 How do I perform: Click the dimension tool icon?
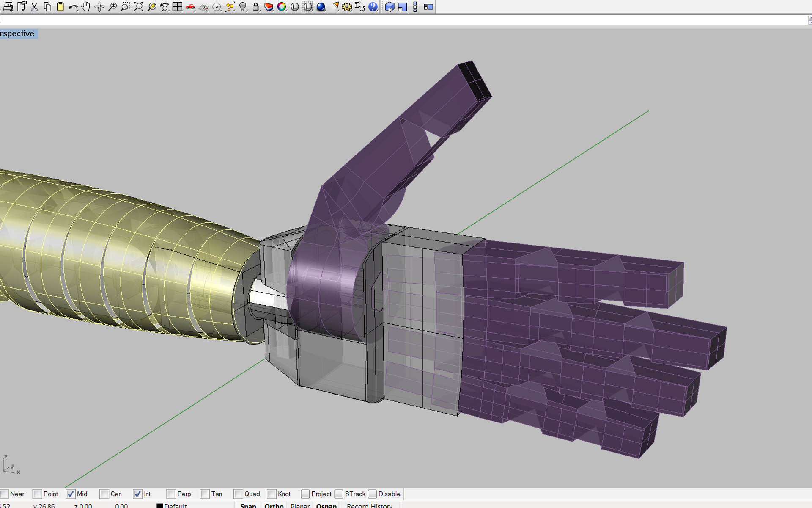360,7
